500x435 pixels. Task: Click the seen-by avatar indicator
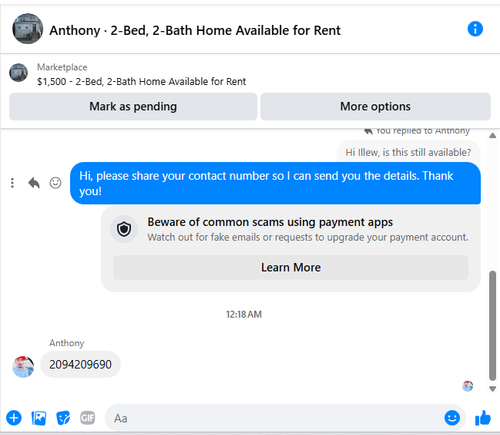(x=468, y=386)
